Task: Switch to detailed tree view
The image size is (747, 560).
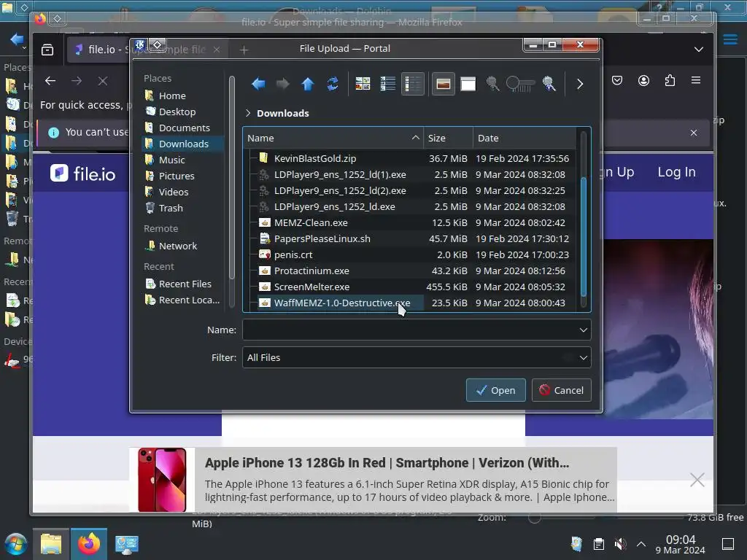Action: [x=413, y=85]
